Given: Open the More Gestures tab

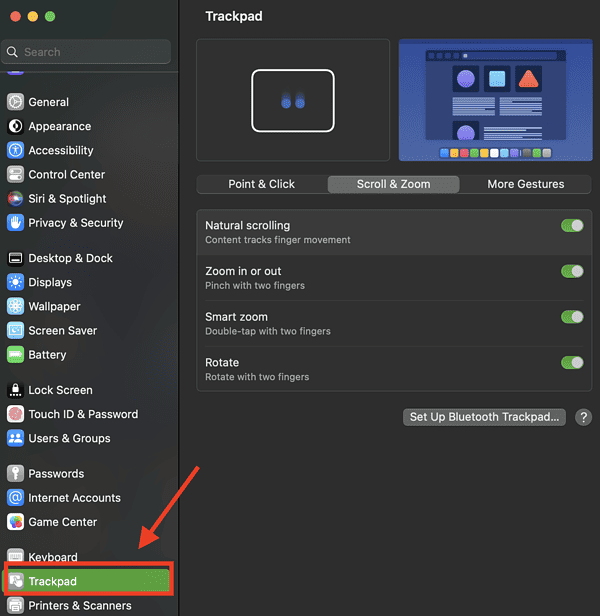Looking at the screenshot, I should 525,184.
